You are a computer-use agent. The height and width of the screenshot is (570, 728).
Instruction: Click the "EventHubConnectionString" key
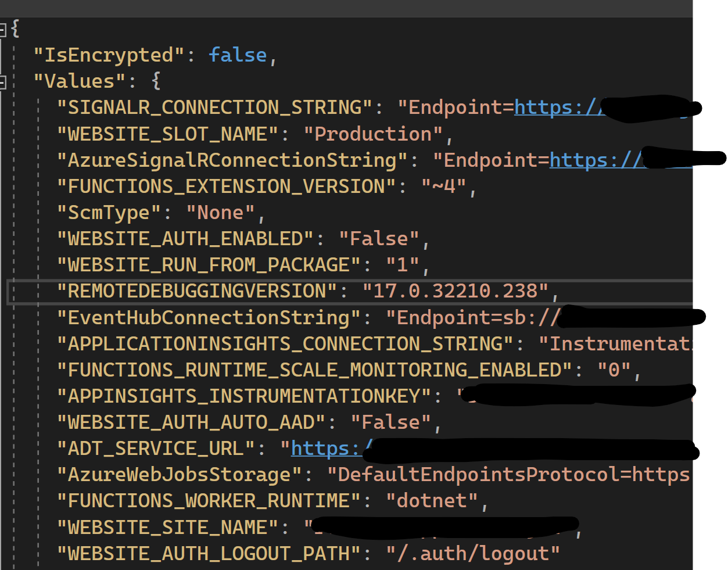(x=209, y=318)
